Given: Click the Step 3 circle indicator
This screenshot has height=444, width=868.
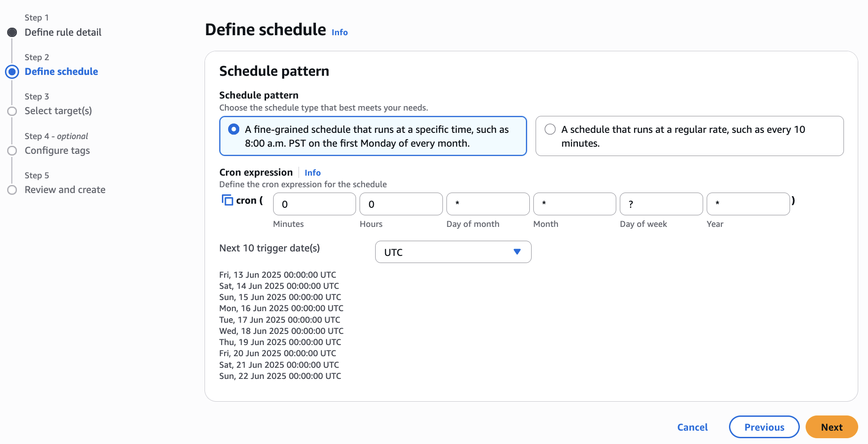Looking at the screenshot, I should [x=12, y=111].
